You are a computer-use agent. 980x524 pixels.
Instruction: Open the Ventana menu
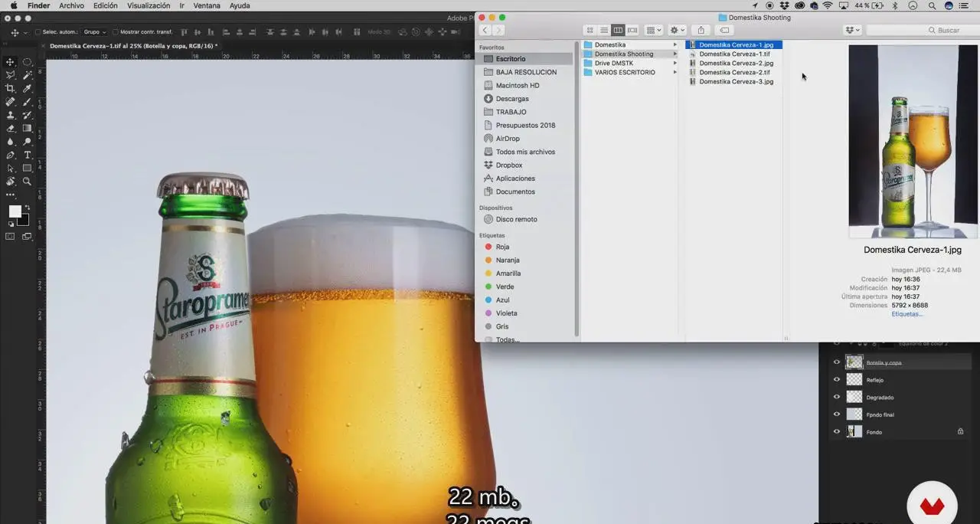pyautogui.click(x=207, y=5)
